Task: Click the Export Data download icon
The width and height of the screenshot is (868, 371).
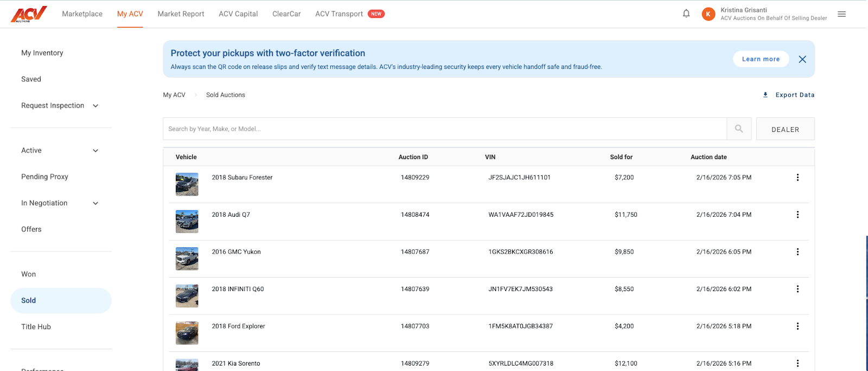Action: tap(765, 95)
